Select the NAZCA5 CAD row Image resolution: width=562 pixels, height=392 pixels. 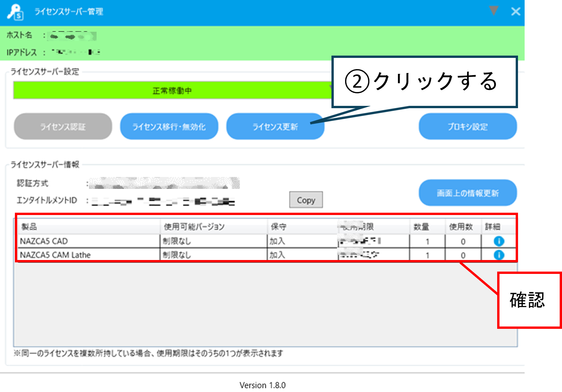tap(267, 241)
